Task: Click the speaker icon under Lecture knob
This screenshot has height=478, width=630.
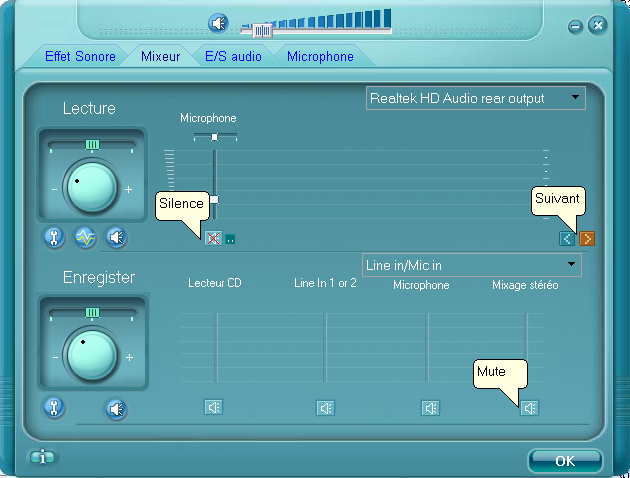Action: point(117,237)
